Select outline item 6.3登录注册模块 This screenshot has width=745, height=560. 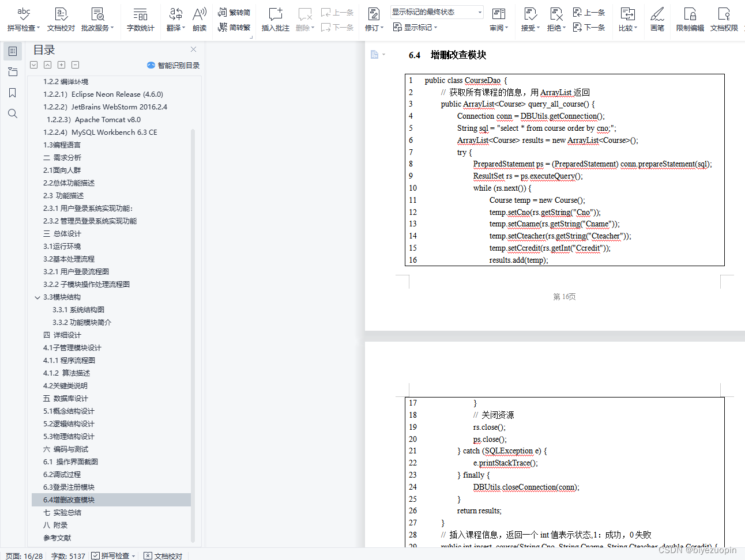pos(69,487)
